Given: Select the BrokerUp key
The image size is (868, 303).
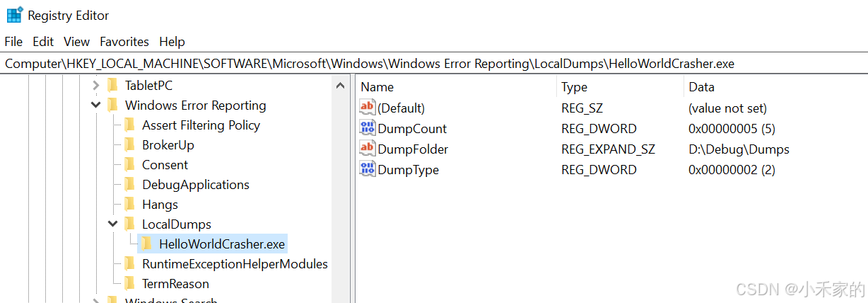Looking at the screenshot, I should pos(168,145).
